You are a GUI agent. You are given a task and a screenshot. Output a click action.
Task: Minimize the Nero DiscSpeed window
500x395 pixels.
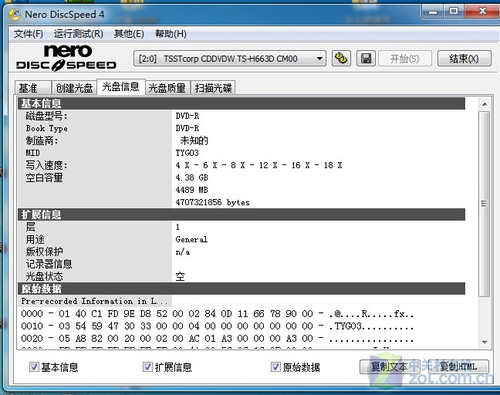point(433,12)
